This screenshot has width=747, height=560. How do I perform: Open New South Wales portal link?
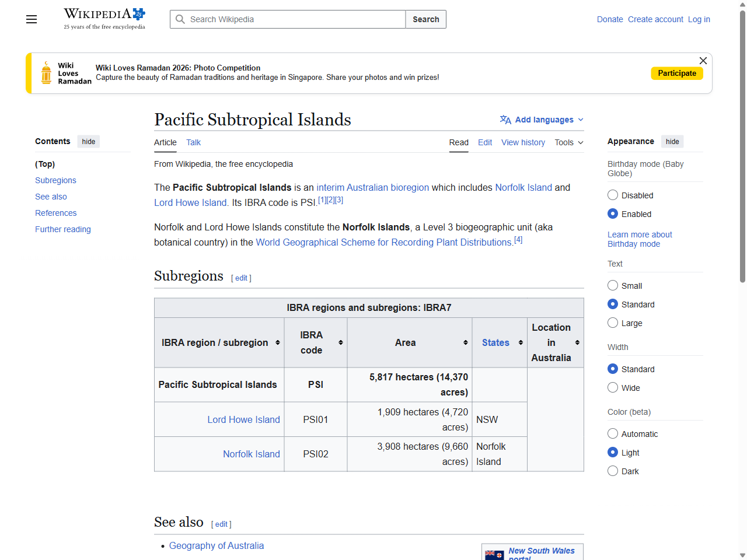pos(541,554)
